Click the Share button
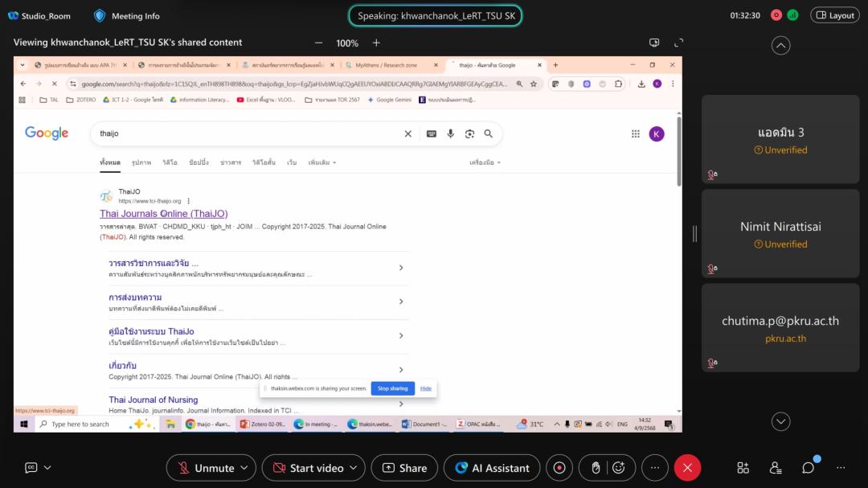 coord(404,468)
